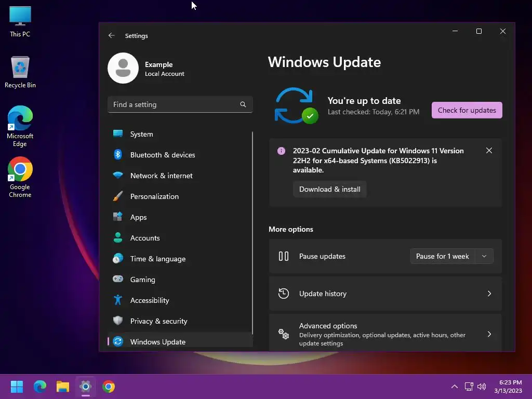Click the network icon in the system tray
The width and height of the screenshot is (532, 399).
click(x=469, y=387)
